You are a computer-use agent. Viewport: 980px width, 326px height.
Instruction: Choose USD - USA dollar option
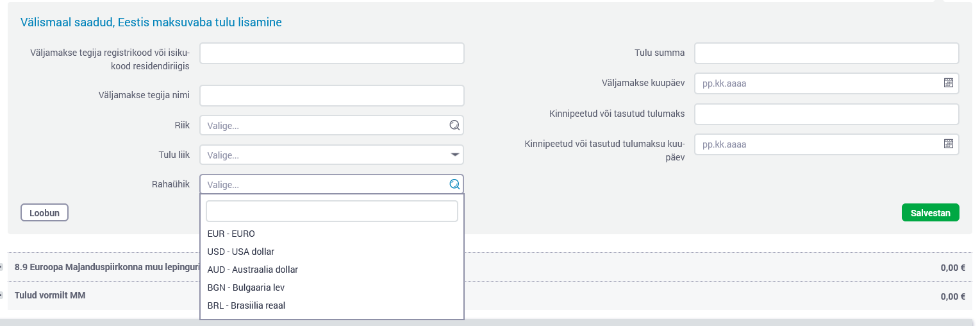(x=241, y=252)
